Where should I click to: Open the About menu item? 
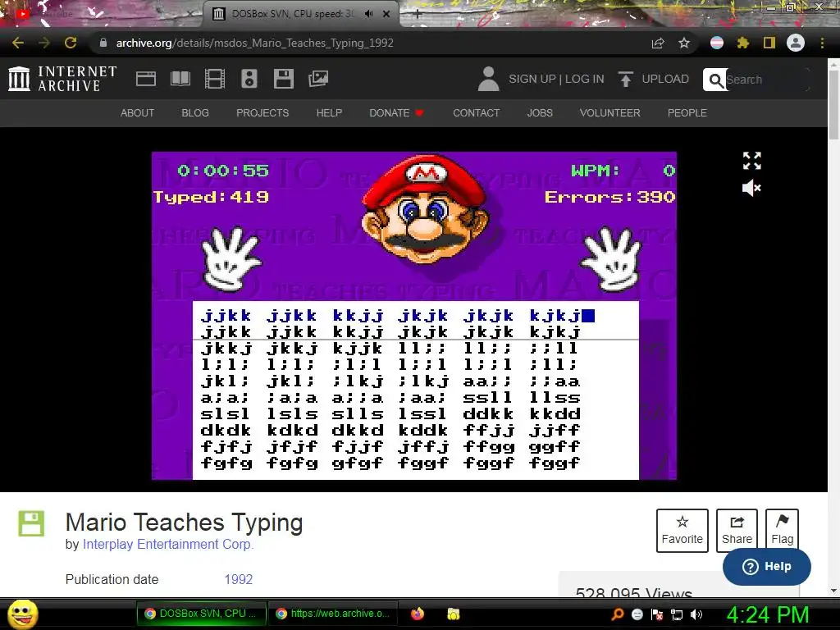[137, 113]
